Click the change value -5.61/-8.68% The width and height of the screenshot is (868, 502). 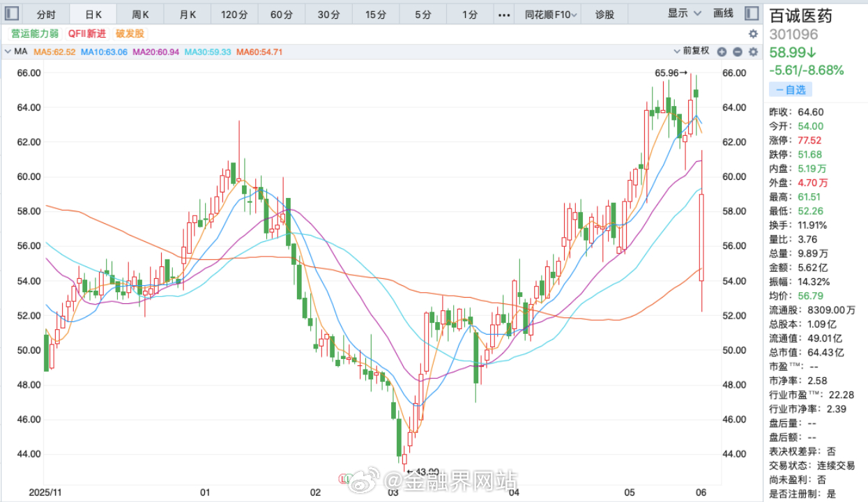[807, 70]
